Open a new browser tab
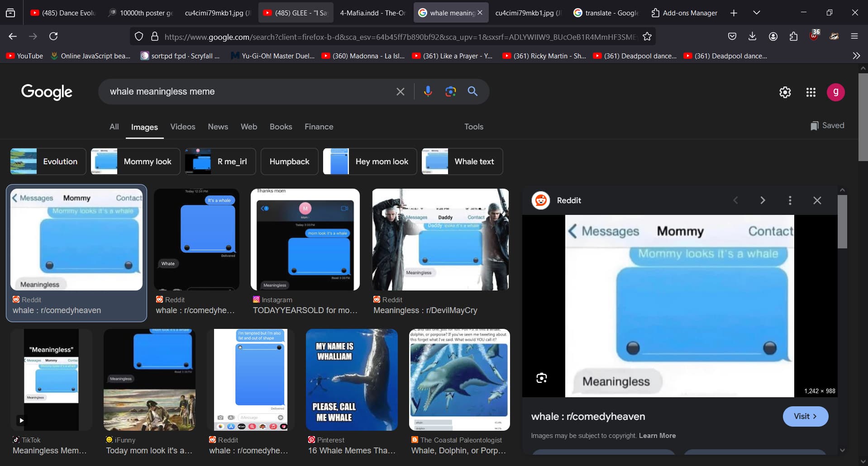The width and height of the screenshot is (868, 466). (x=734, y=13)
